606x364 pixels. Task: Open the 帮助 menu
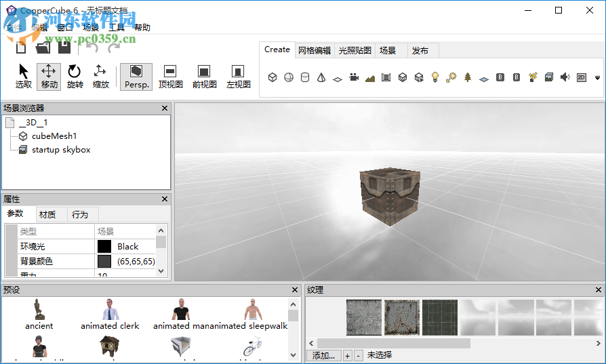pyautogui.click(x=142, y=27)
